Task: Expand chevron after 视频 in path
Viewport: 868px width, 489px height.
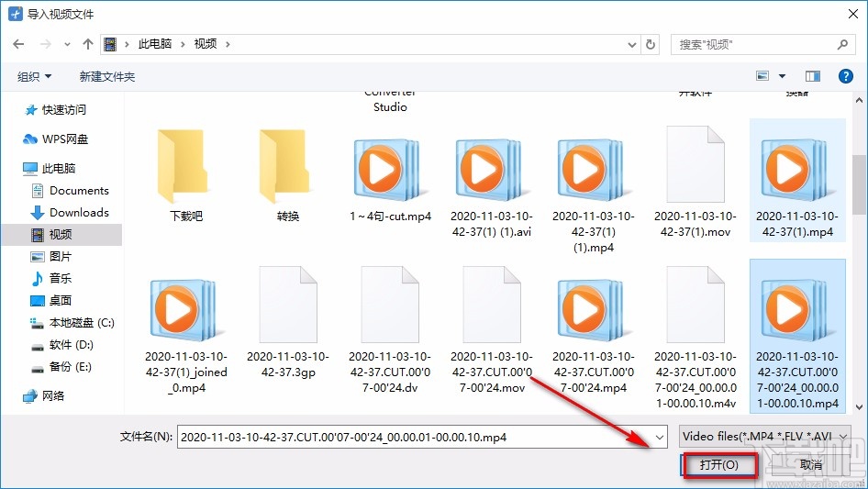Action: (x=228, y=44)
